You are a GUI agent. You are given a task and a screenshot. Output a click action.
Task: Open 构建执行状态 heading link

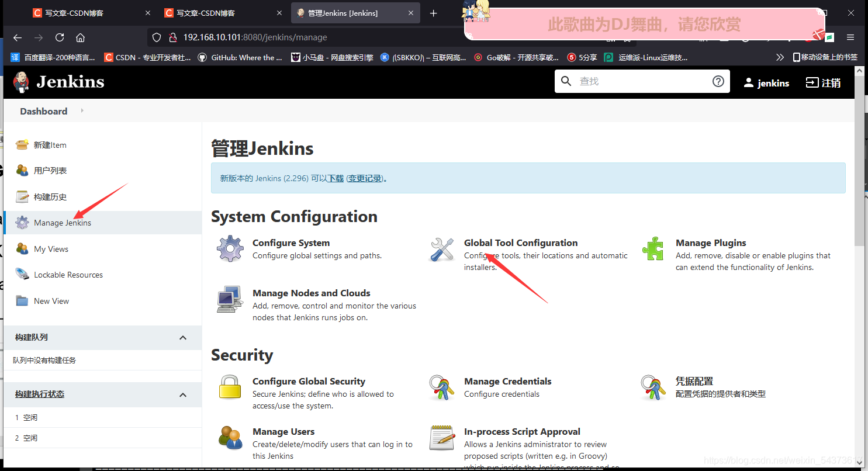(x=40, y=394)
